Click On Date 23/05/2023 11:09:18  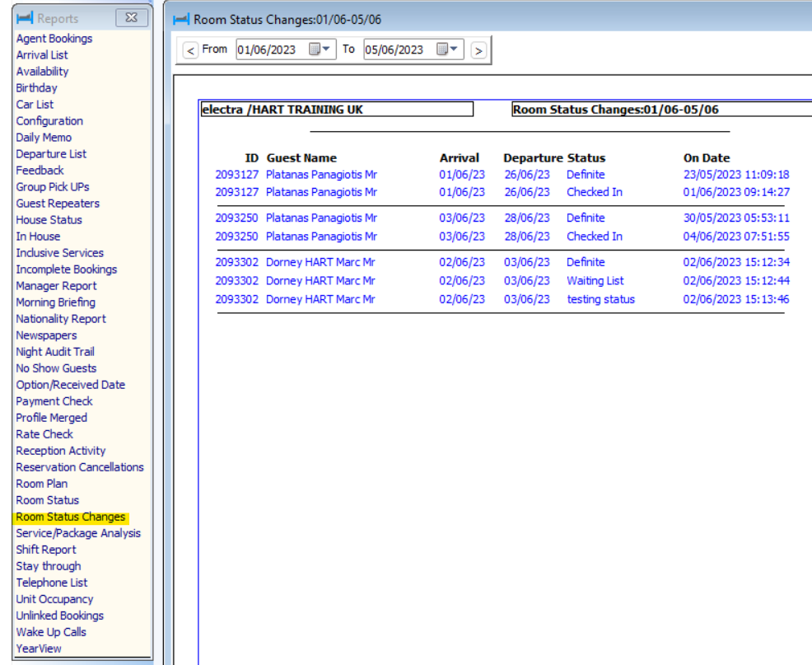click(736, 175)
